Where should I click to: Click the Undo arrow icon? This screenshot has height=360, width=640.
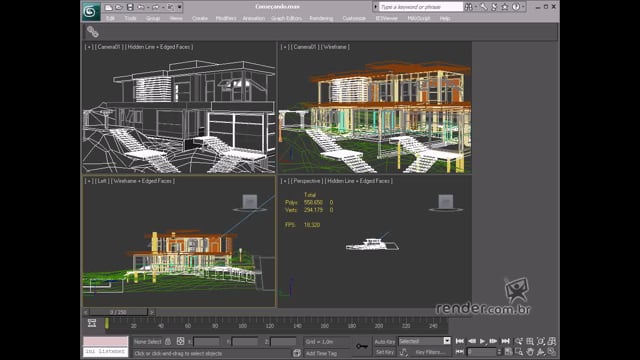point(141,7)
